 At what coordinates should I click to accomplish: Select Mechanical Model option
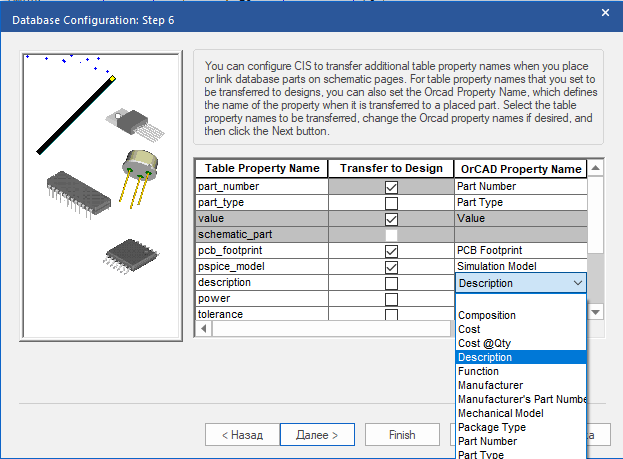pos(499,413)
